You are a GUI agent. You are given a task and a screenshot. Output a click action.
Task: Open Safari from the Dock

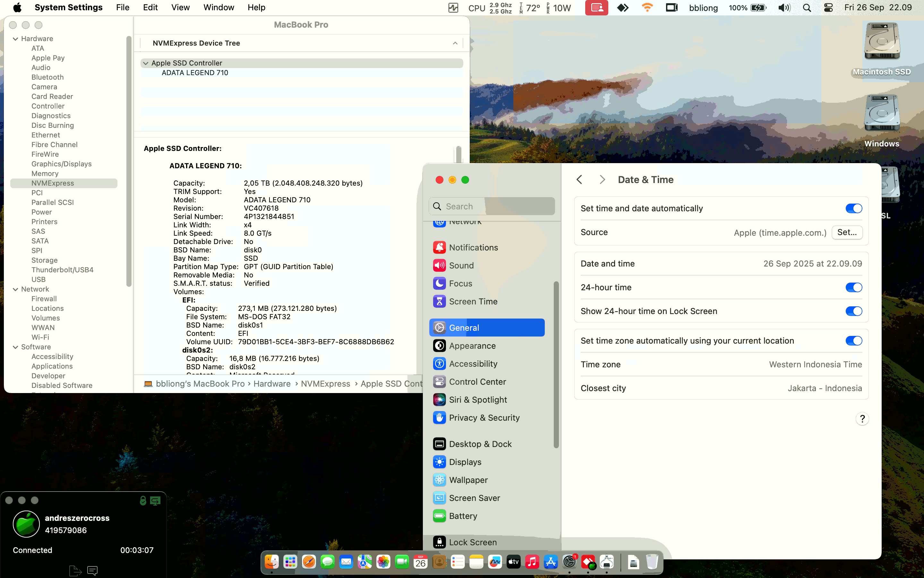click(x=309, y=562)
